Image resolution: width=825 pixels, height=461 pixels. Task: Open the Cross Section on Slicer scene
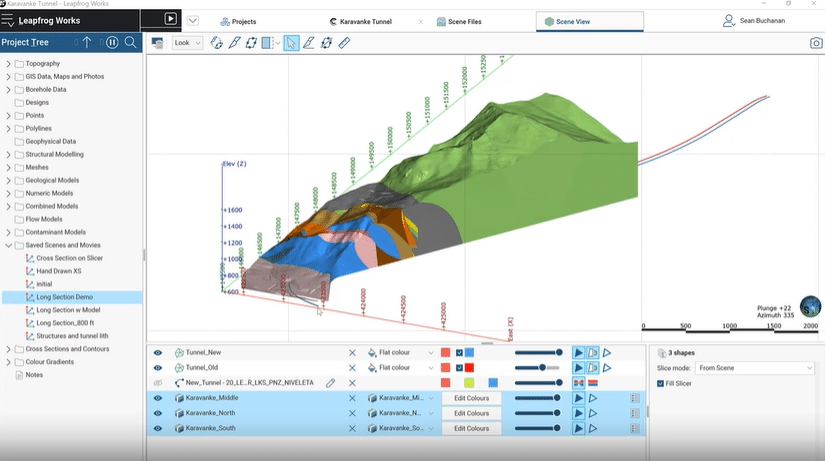(x=69, y=258)
